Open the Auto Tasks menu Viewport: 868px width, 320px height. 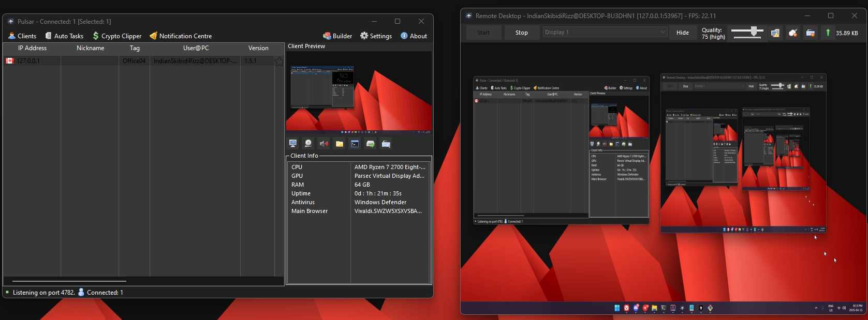(64, 36)
